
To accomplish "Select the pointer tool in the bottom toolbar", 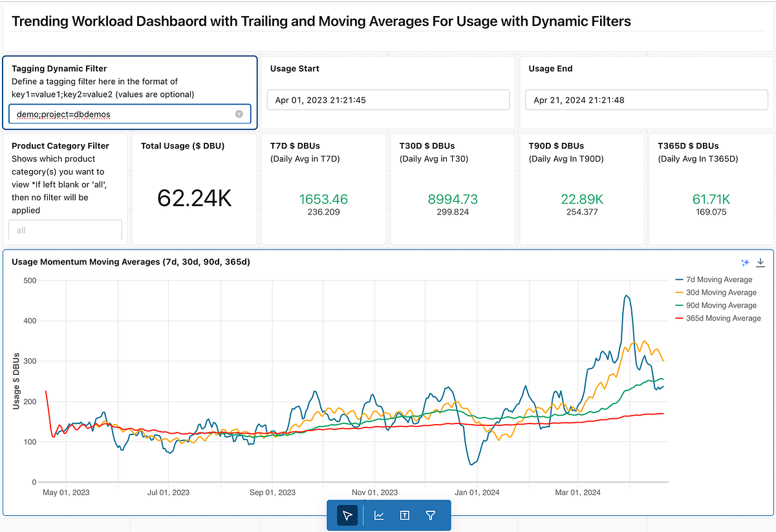I will click(x=347, y=515).
